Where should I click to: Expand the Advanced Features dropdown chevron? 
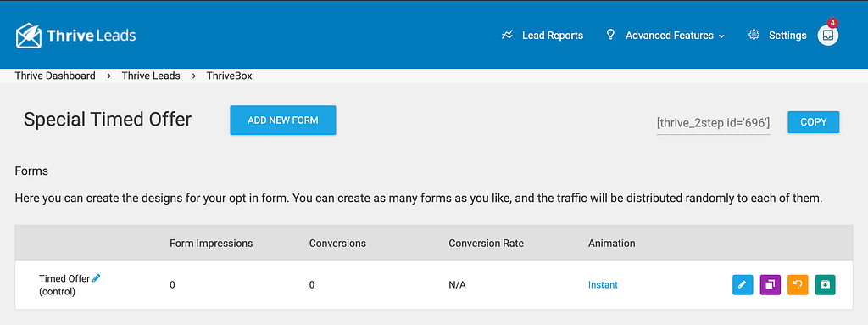click(721, 36)
